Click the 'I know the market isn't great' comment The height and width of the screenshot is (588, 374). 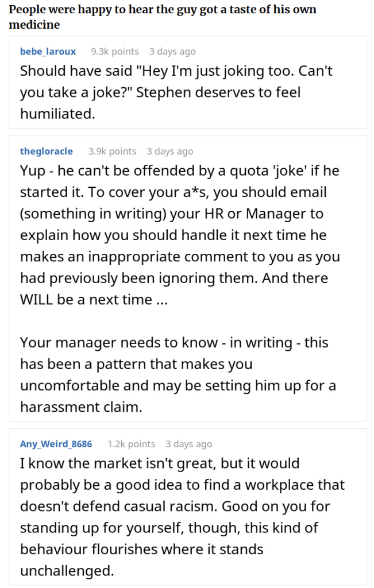[182, 517]
